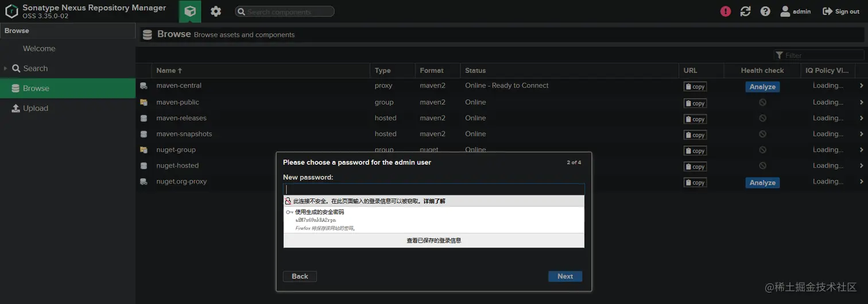
Task: Focus the Search components box
Action: 285,11
